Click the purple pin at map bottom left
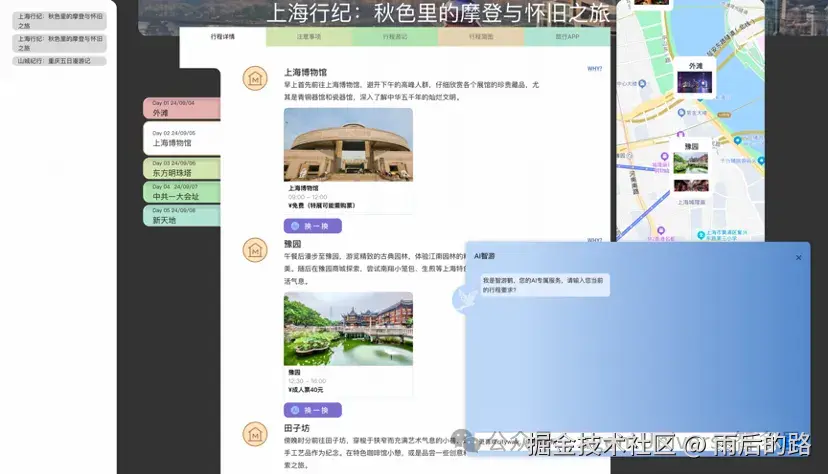 (661, 231)
